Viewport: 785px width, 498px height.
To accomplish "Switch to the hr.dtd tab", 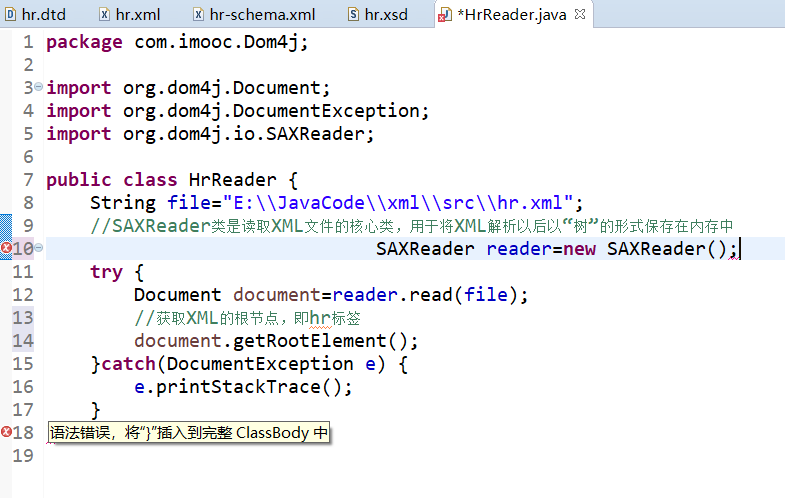I will (x=36, y=15).
